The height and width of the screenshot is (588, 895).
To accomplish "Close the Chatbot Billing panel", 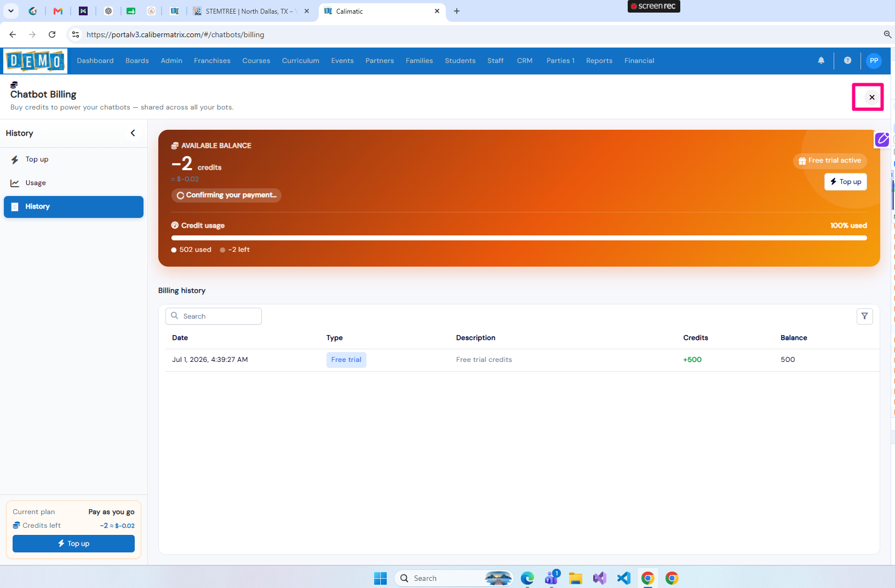I will pyautogui.click(x=871, y=97).
